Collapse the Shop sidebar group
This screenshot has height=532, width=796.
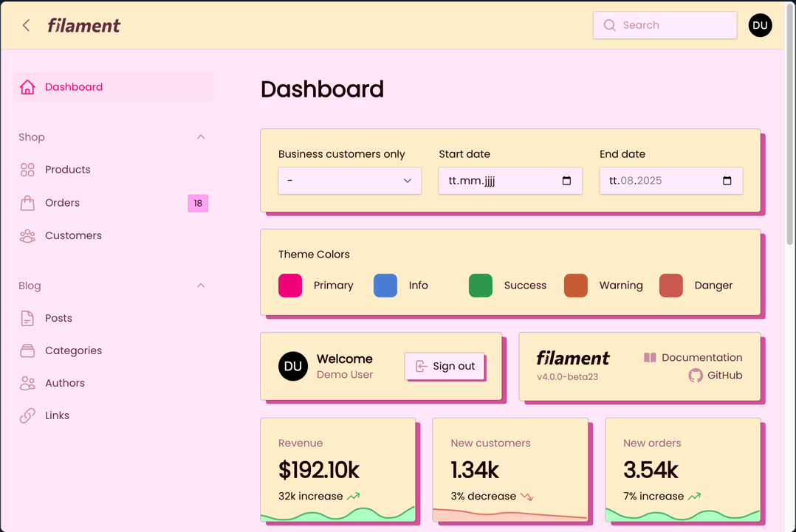pos(201,137)
